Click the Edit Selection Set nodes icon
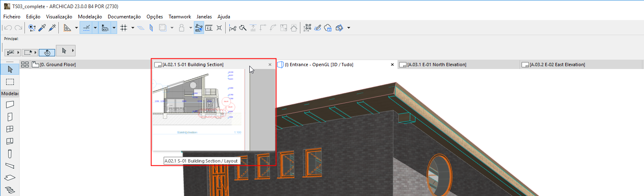This screenshot has width=644, height=196. (x=307, y=28)
